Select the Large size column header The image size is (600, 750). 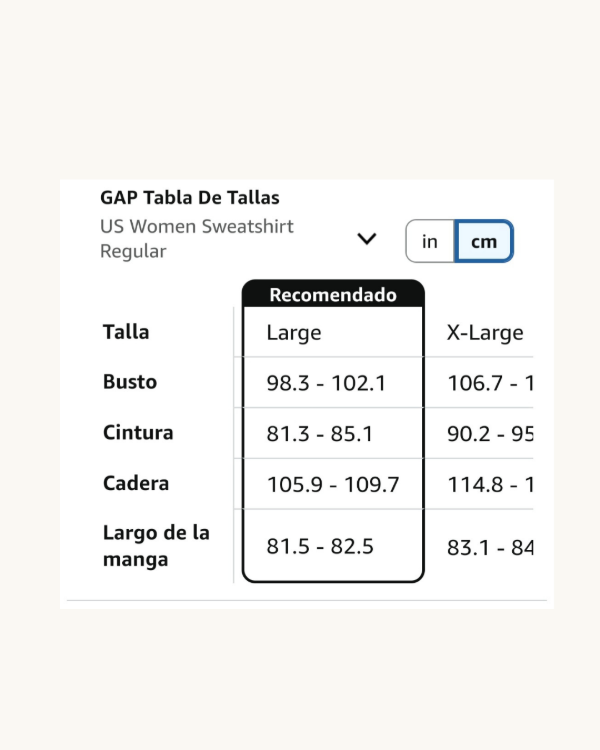click(294, 333)
